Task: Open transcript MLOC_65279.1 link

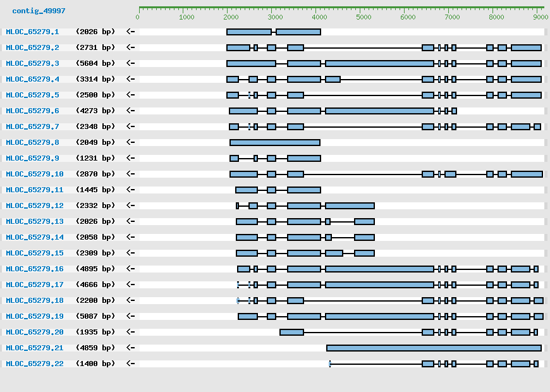Action: point(32,32)
